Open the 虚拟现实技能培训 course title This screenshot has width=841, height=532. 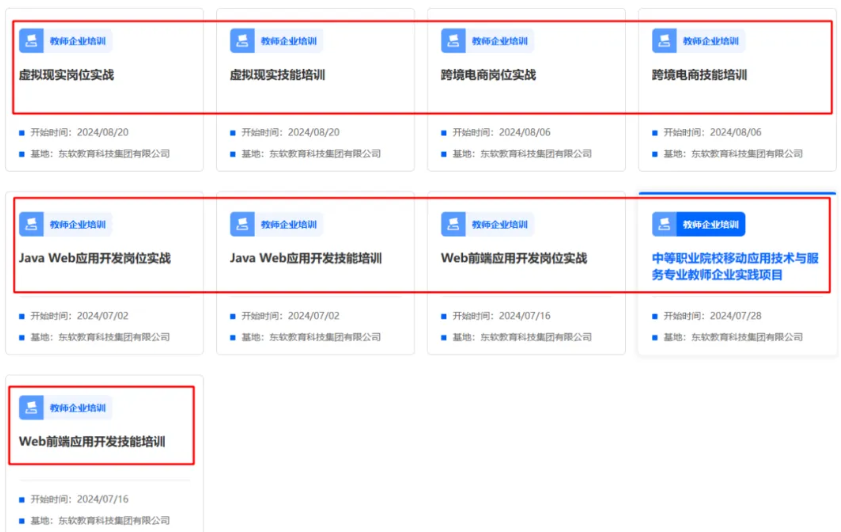pos(277,75)
